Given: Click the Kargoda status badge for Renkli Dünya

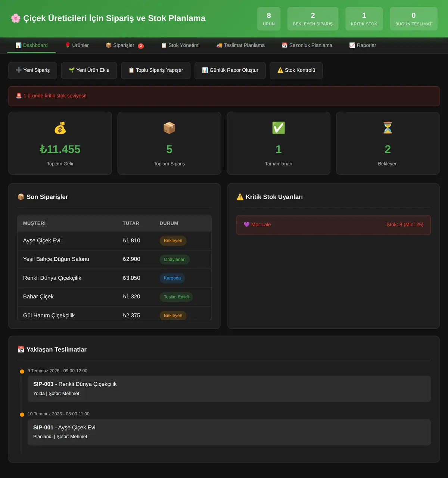Looking at the screenshot, I should 172,278.
